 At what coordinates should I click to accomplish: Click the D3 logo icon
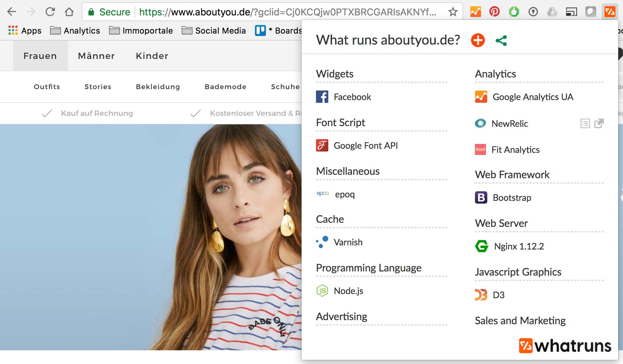point(481,295)
